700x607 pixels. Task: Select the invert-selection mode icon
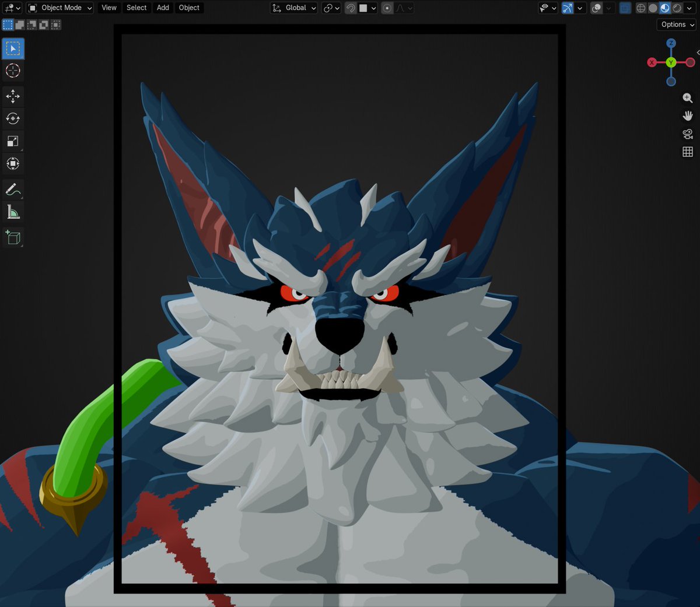pyautogui.click(x=44, y=24)
